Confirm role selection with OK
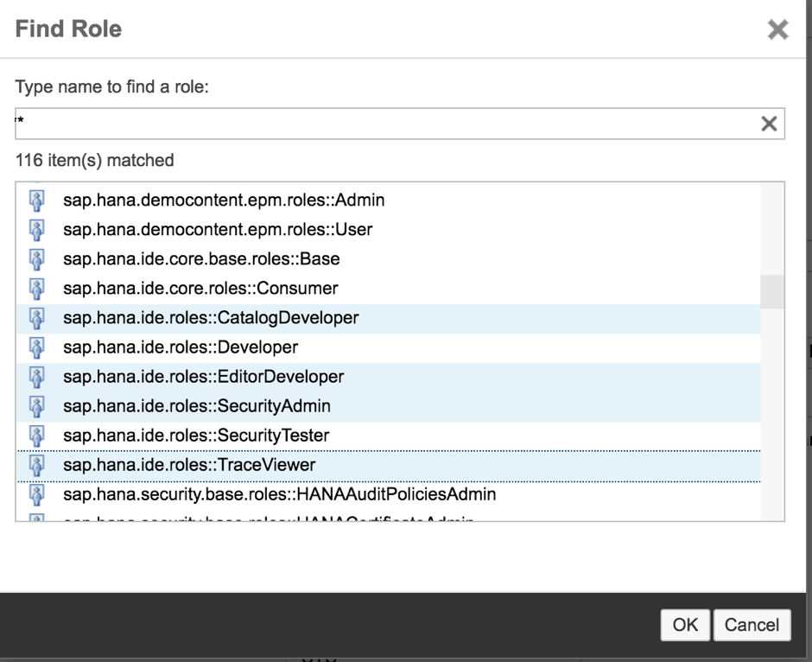 [x=685, y=625]
